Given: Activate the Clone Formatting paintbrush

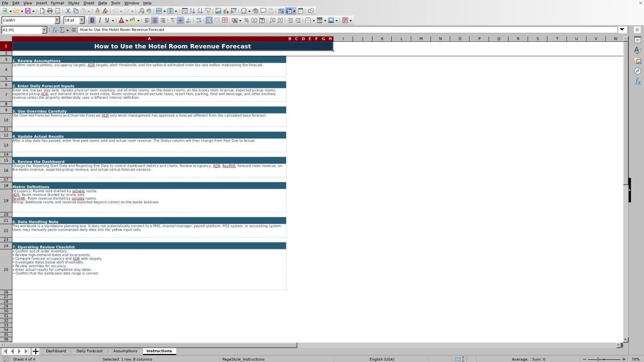Looking at the screenshot, I should (97, 11).
